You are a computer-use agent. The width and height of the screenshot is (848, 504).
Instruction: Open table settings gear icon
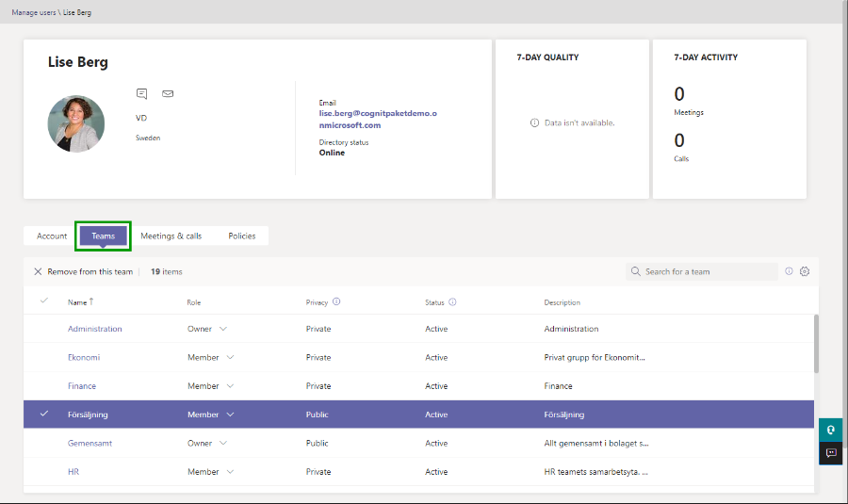(x=805, y=271)
